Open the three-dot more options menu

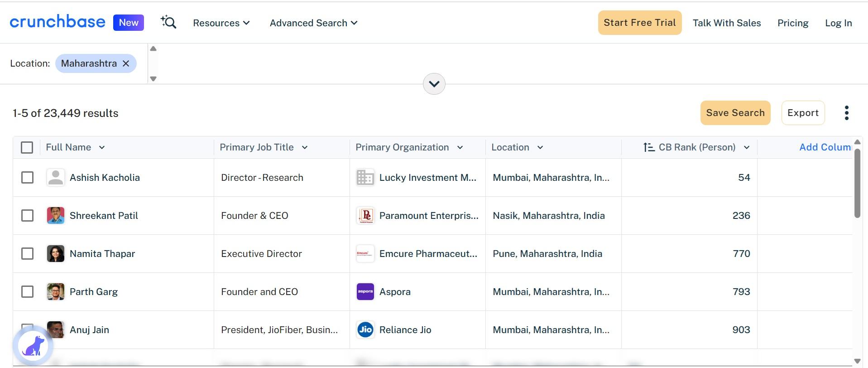click(x=846, y=113)
